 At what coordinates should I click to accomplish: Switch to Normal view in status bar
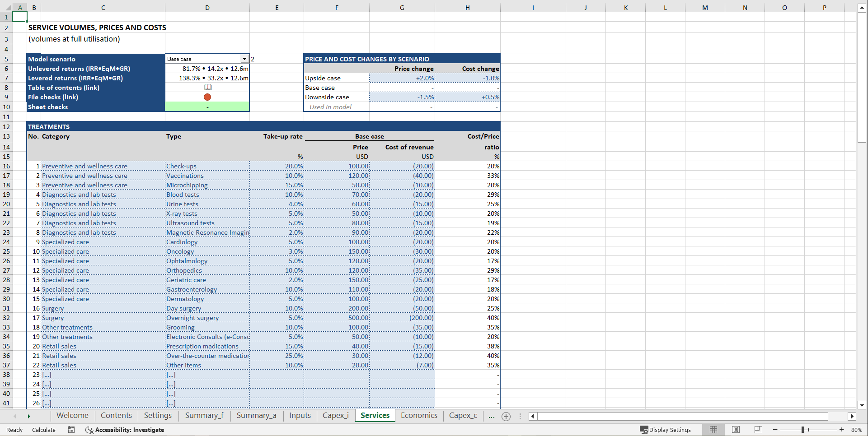coord(713,429)
